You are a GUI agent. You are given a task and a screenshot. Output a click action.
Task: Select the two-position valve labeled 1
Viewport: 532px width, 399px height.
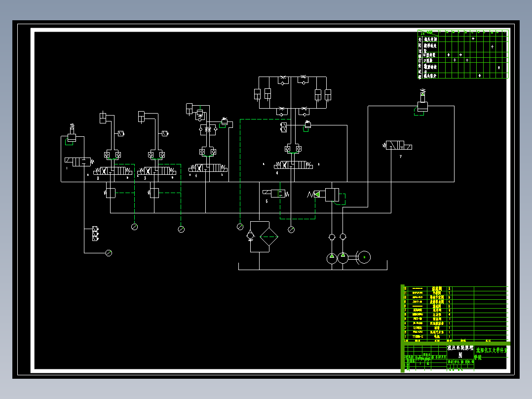tap(79, 161)
